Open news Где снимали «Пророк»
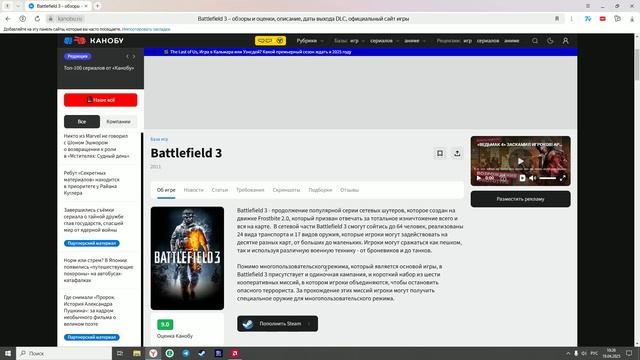640x360 pixels. click(90, 311)
